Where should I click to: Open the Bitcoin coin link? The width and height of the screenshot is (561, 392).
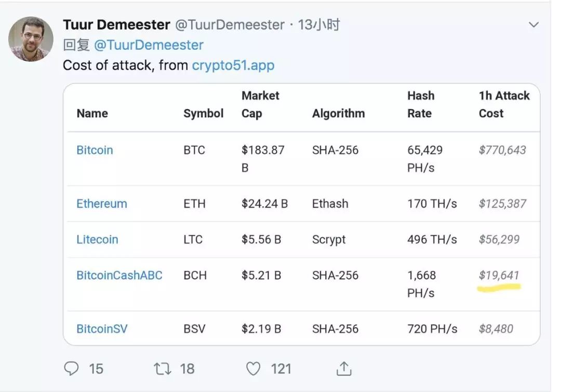(x=95, y=150)
